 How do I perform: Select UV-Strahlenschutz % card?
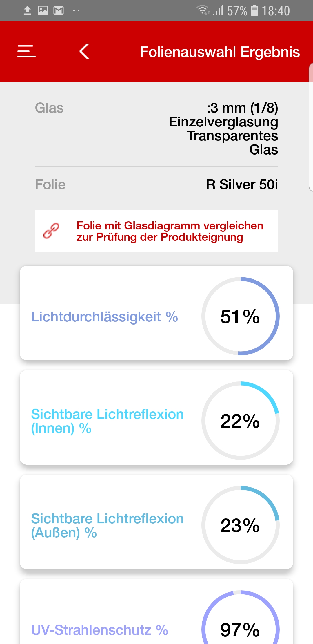pyautogui.click(x=156, y=612)
